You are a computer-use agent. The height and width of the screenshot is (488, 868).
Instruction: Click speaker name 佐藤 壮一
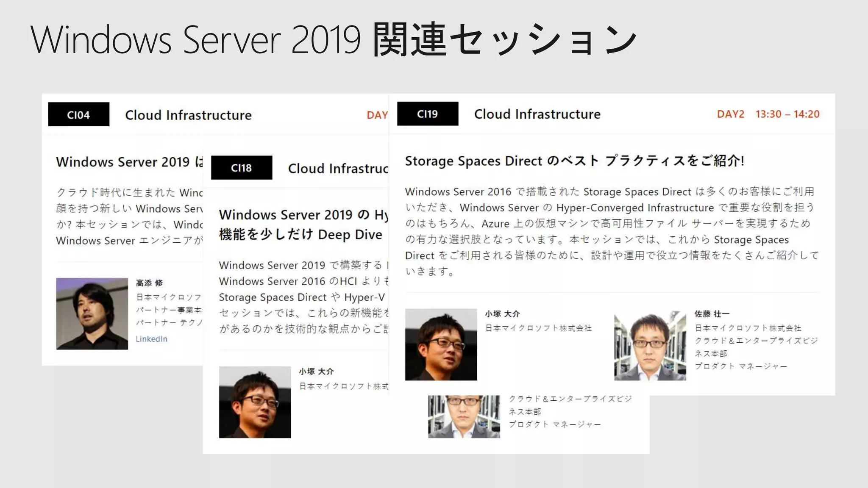tap(712, 313)
